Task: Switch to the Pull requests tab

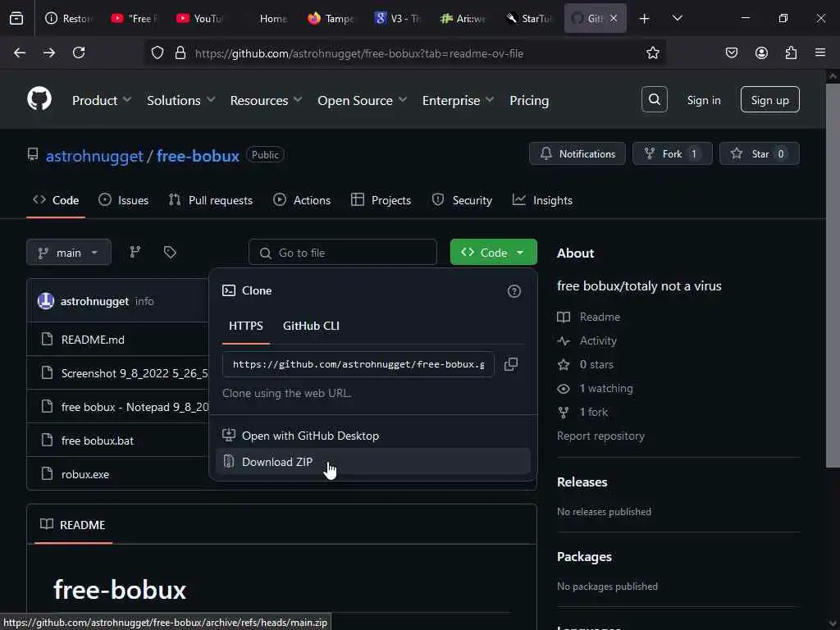Action: point(211,200)
